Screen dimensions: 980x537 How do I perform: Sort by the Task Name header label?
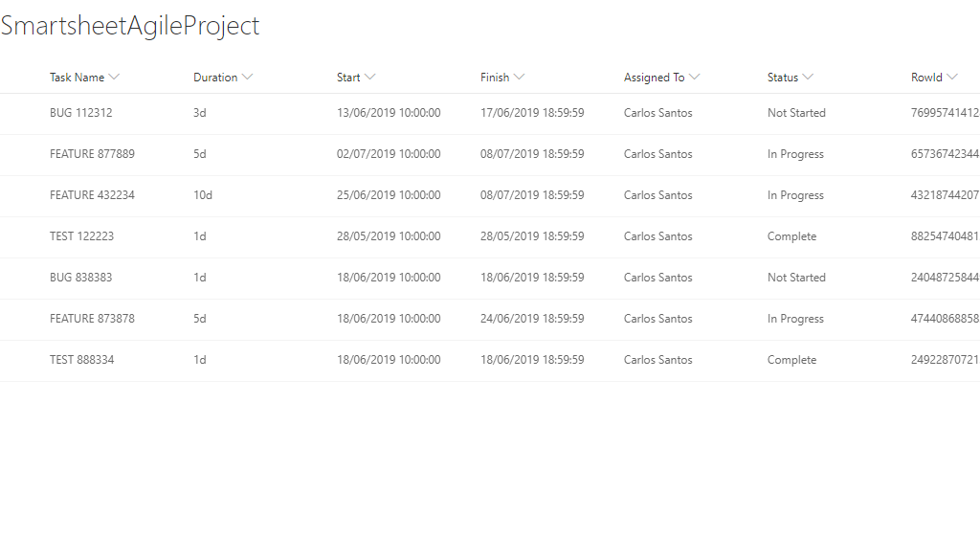click(77, 78)
